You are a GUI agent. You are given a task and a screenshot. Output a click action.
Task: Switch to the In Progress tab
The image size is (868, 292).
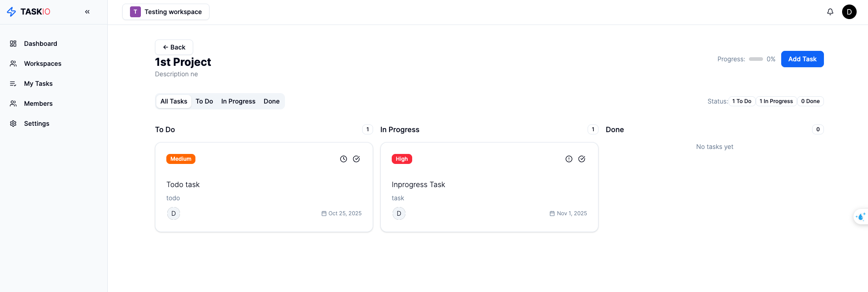coord(238,101)
